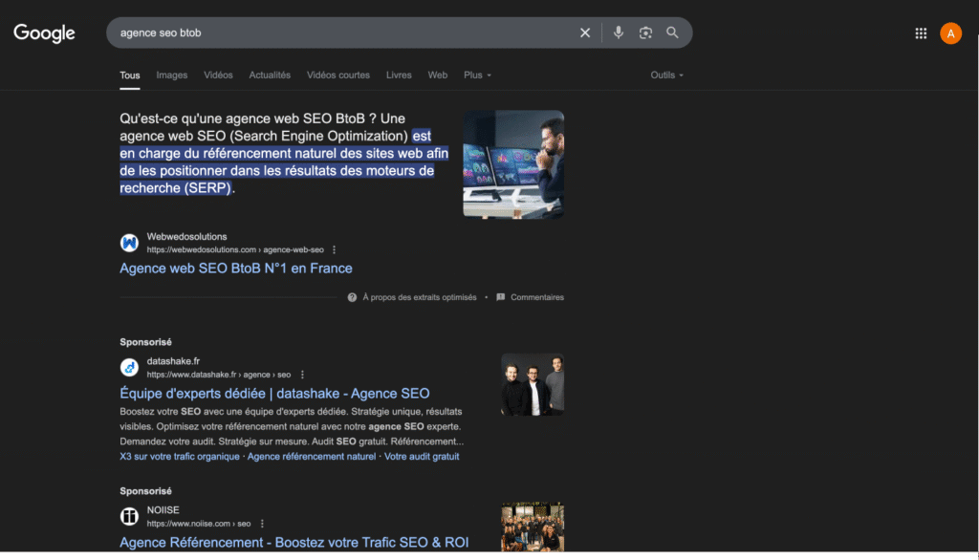
Task: Click the Webwedosolutions site name
Action: pyautogui.click(x=186, y=237)
